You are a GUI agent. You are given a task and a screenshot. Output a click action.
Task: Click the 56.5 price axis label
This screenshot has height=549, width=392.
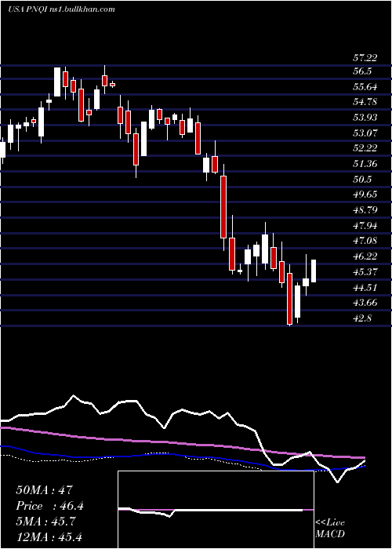(x=362, y=71)
